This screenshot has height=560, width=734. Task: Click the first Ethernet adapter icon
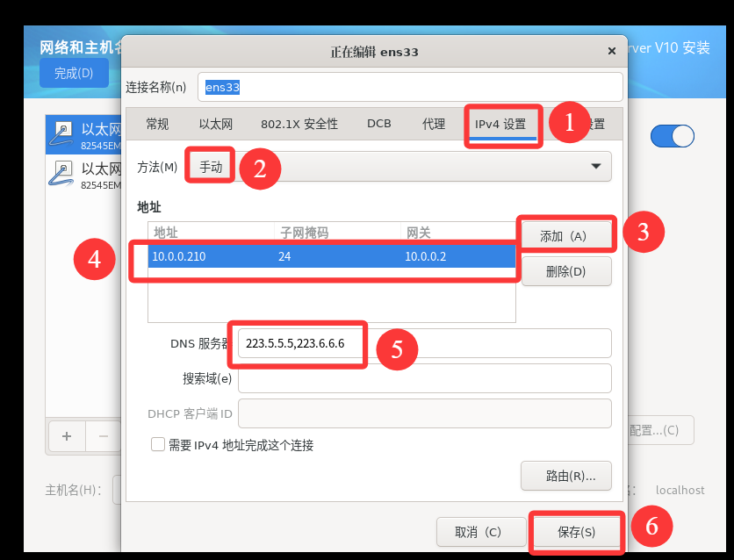[x=61, y=135]
